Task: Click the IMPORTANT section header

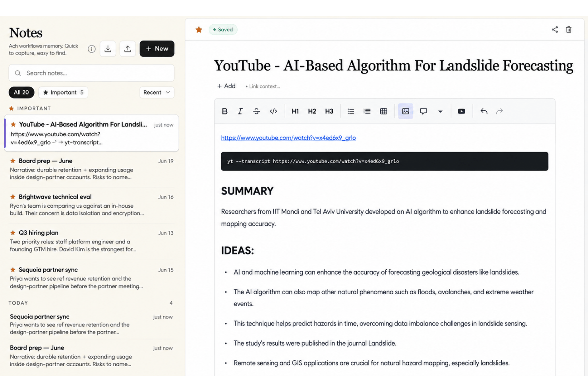Action: click(34, 108)
